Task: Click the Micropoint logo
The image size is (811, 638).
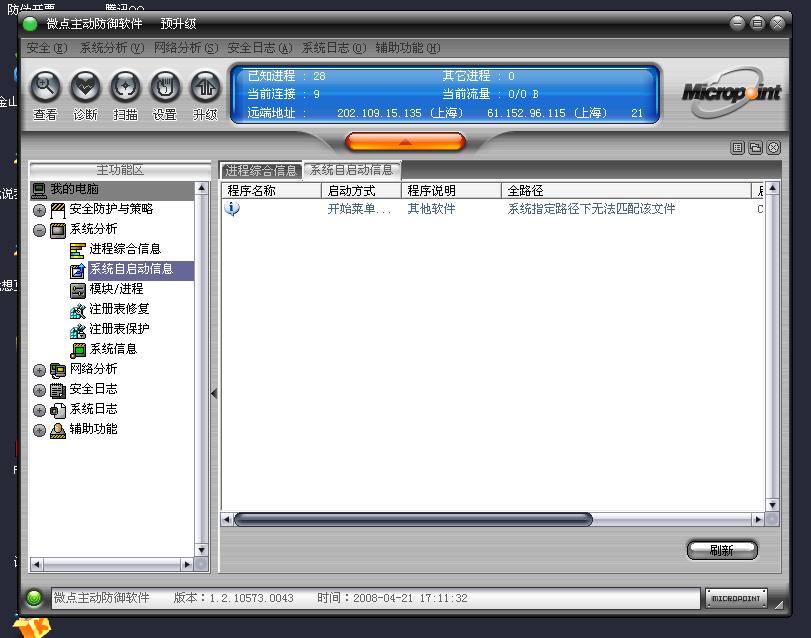Action: click(x=731, y=93)
